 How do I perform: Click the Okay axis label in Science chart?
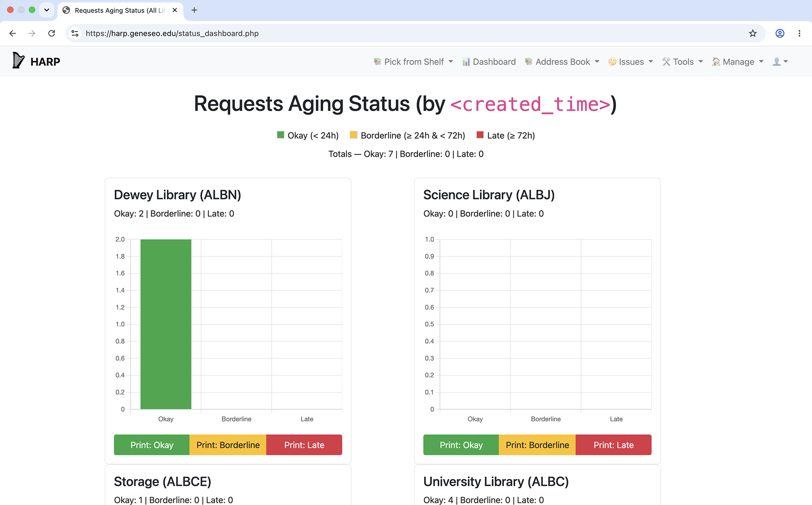(475, 419)
